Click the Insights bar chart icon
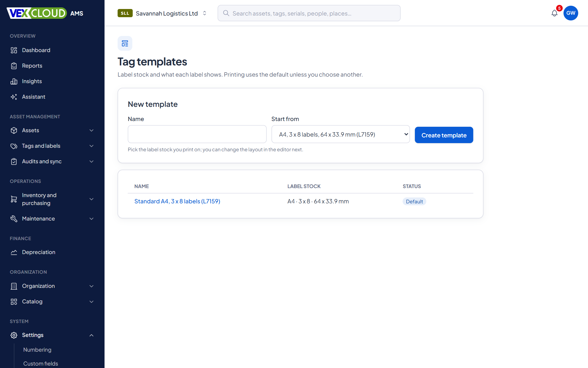This screenshot has width=588, height=368. click(14, 81)
